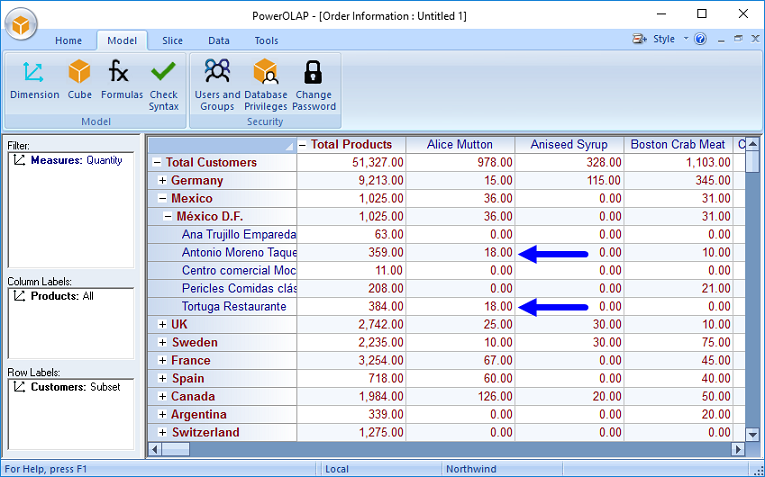Screen dimensions: 765x477
Task: Select the Aniseed Syrup column header
Action: pyautogui.click(x=569, y=145)
